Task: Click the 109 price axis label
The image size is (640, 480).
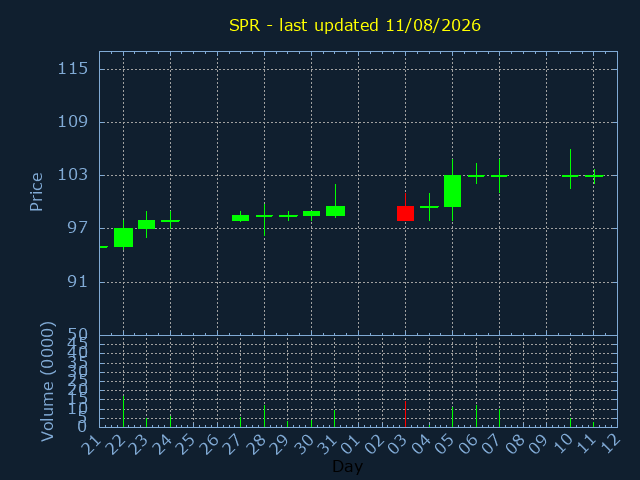Action: click(73, 122)
